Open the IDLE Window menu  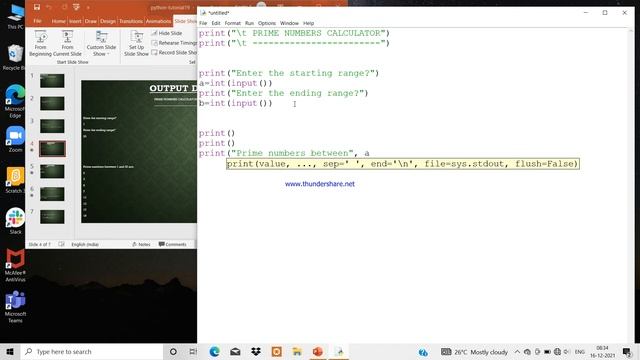(289, 23)
